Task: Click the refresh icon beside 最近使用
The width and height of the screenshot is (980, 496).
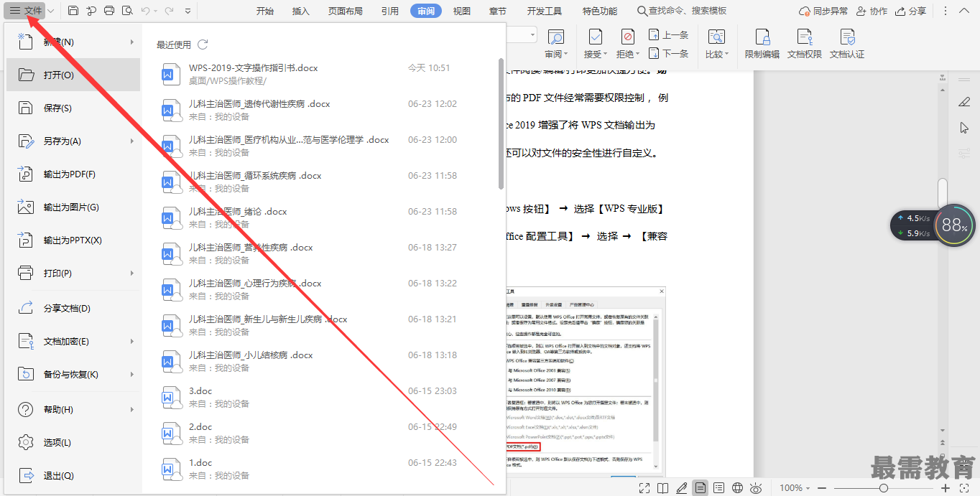Action: click(203, 45)
